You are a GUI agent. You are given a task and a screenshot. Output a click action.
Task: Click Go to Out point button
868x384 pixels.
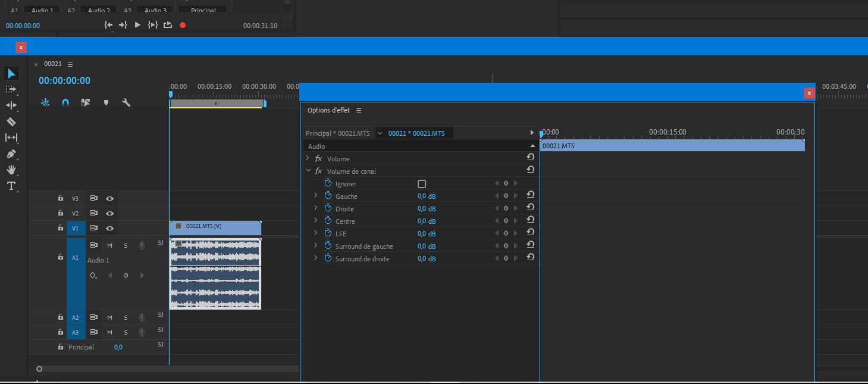123,24
